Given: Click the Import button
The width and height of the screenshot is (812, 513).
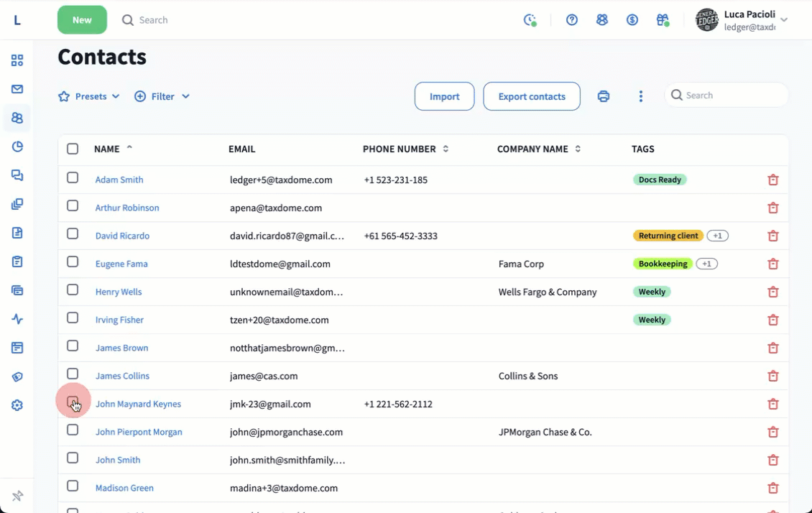Looking at the screenshot, I should click(x=444, y=96).
